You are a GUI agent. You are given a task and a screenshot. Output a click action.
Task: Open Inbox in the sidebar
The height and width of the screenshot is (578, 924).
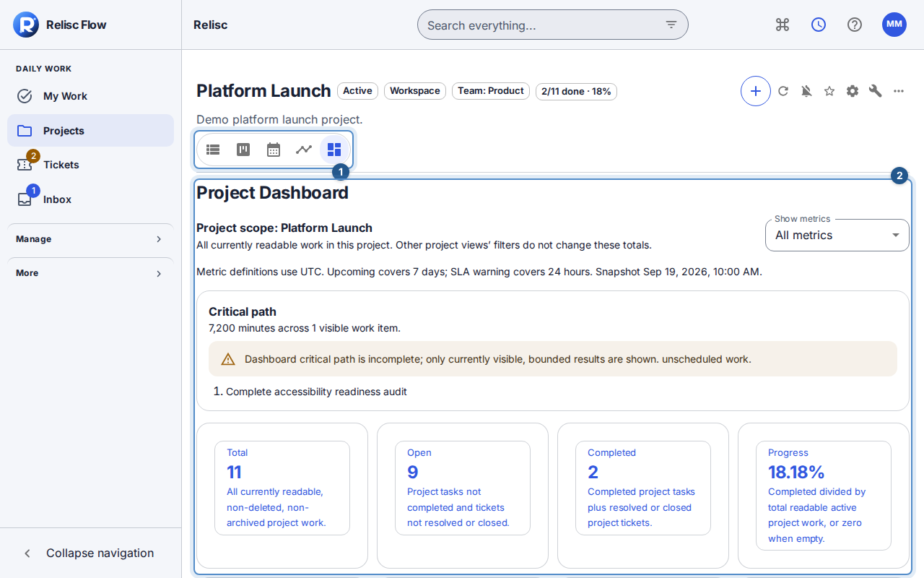click(91, 199)
